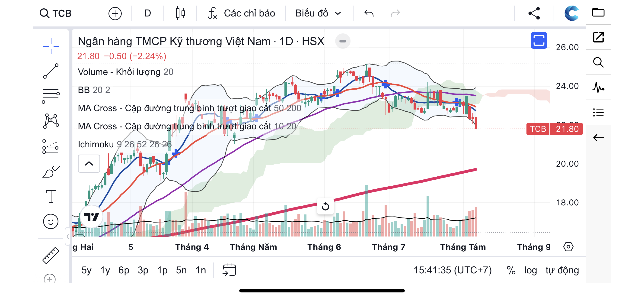This screenshot has width=644, height=298.
Task: Click the left arrow icon in right sidebar
Action: click(598, 138)
